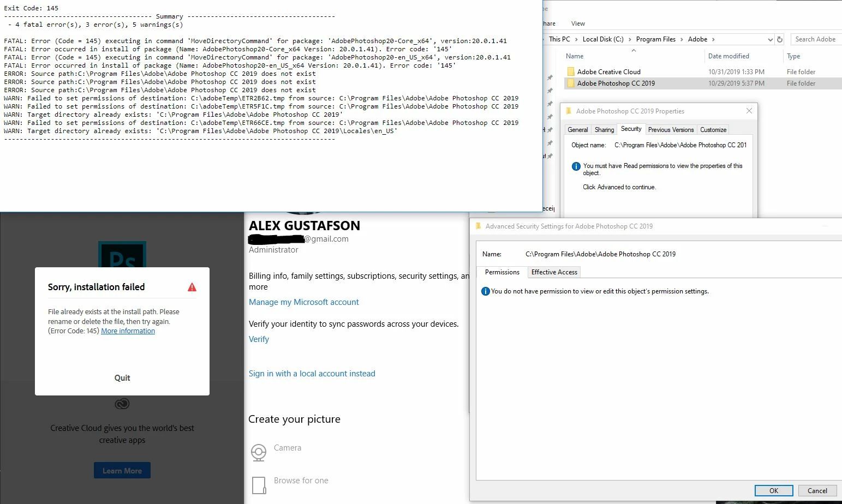This screenshot has width=842, height=504.
Task: Click Adobe in the address breadcrumb
Action: point(697,39)
